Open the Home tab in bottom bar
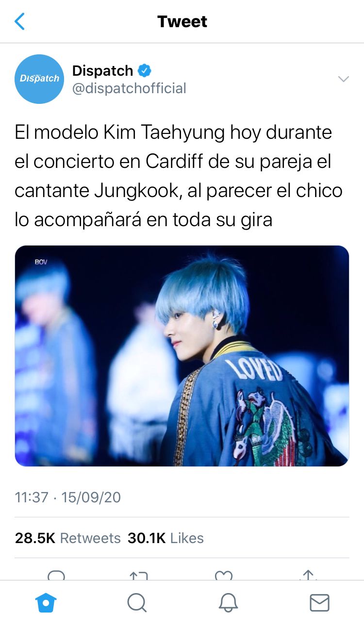Image resolution: width=364 pixels, height=628 pixels. tap(46, 603)
